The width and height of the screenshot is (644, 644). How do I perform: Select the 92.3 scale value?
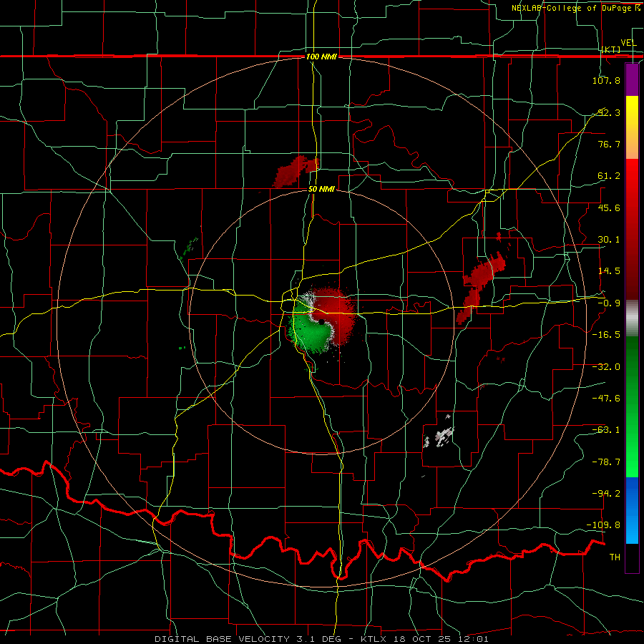[609, 112]
